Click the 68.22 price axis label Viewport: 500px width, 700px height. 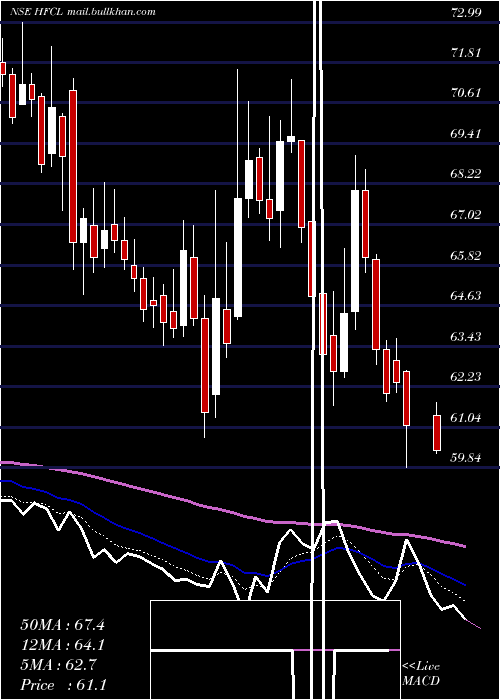click(x=466, y=174)
